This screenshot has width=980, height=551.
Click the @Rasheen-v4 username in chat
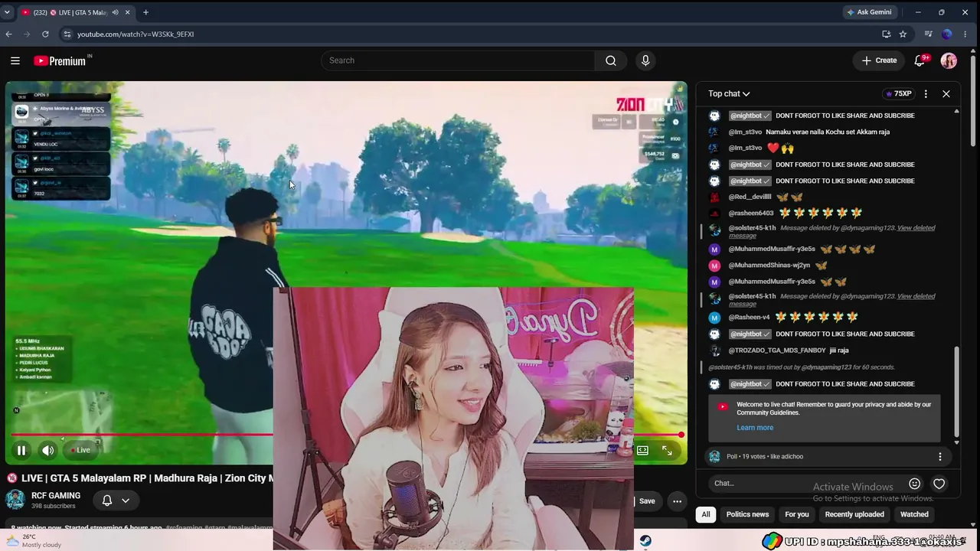749,318
